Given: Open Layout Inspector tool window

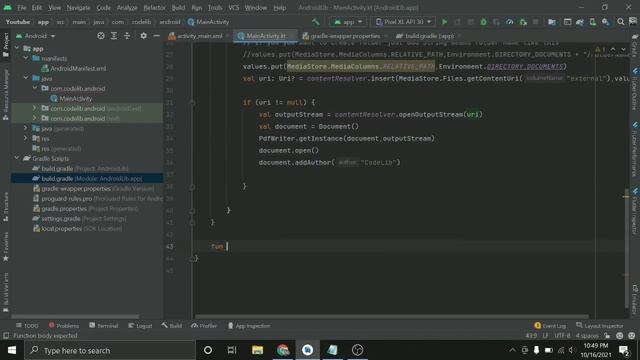Looking at the screenshot, I should tap(600, 325).
